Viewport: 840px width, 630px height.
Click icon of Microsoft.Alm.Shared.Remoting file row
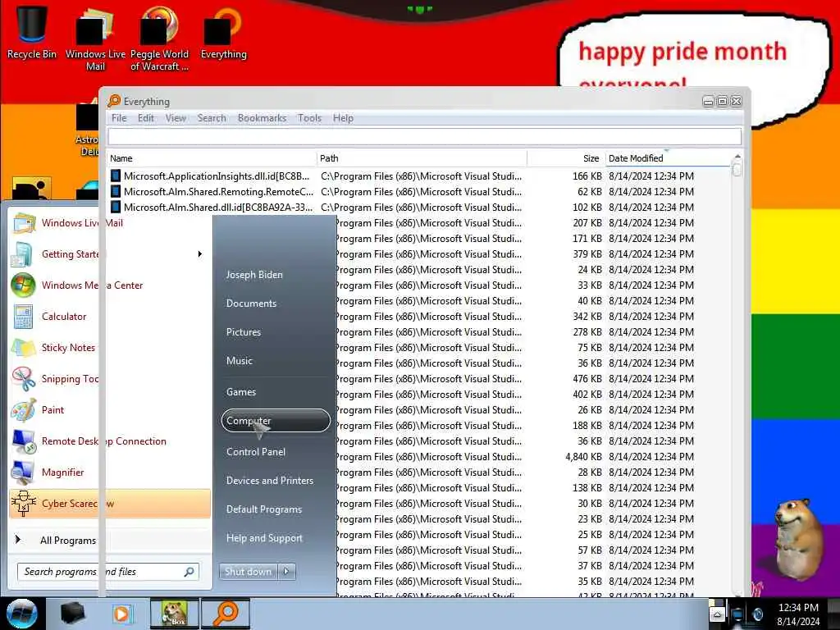click(115, 191)
